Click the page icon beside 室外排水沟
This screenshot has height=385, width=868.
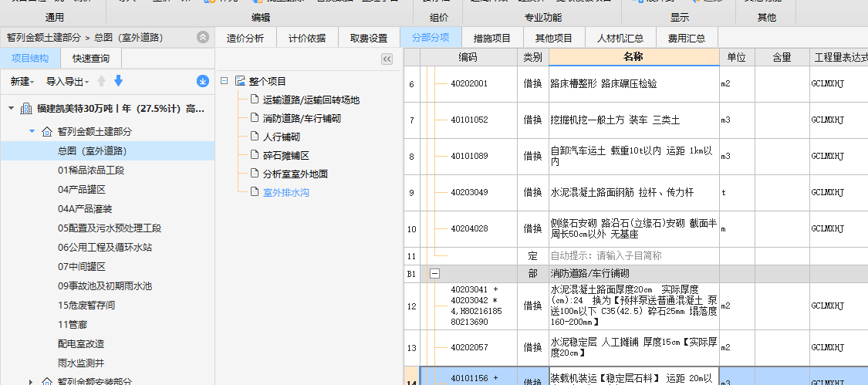(254, 192)
